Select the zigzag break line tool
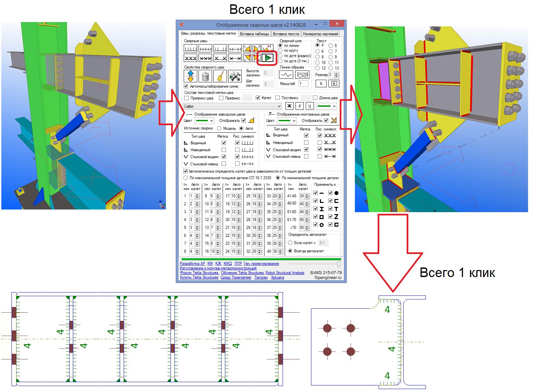 [286, 75]
